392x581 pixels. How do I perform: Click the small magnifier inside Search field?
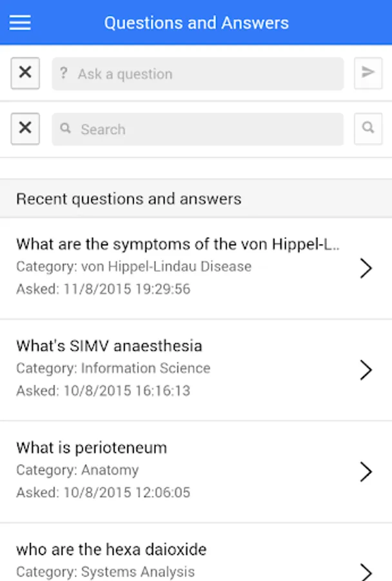[x=65, y=129]
